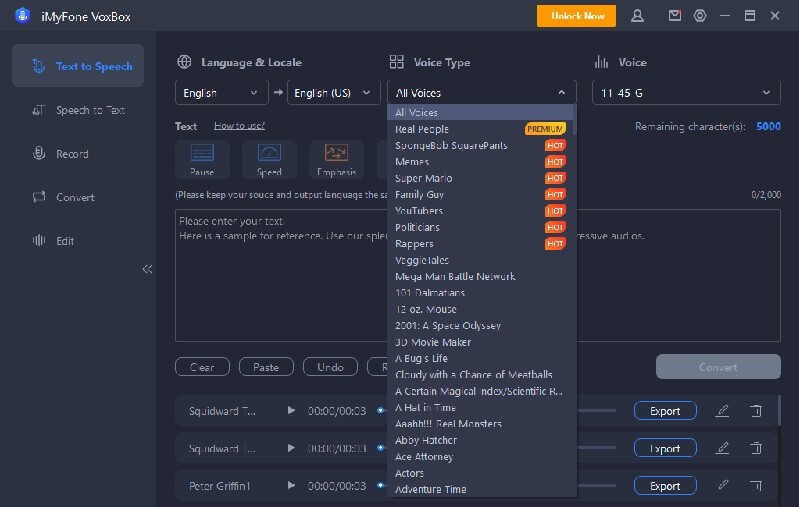799x507 pixels.
Task: Select Actors voice type
Action: pyautogui.click(x=480, y=473)
